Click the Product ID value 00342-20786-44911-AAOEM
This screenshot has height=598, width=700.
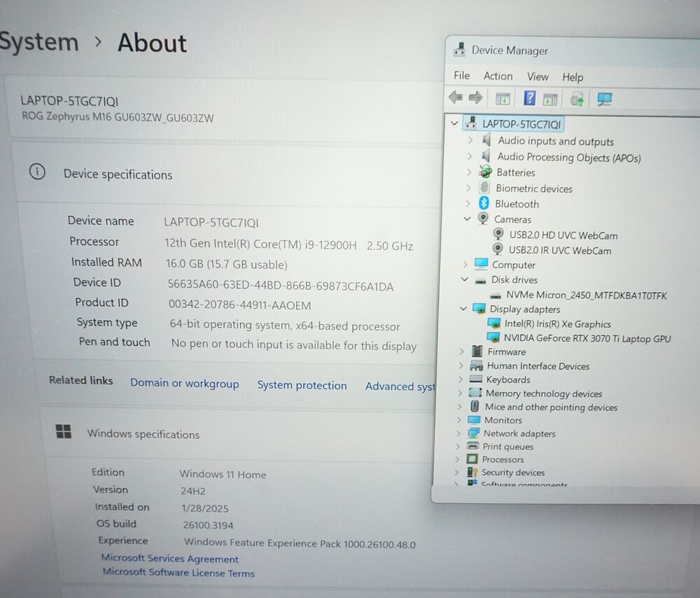coord(239,305)
